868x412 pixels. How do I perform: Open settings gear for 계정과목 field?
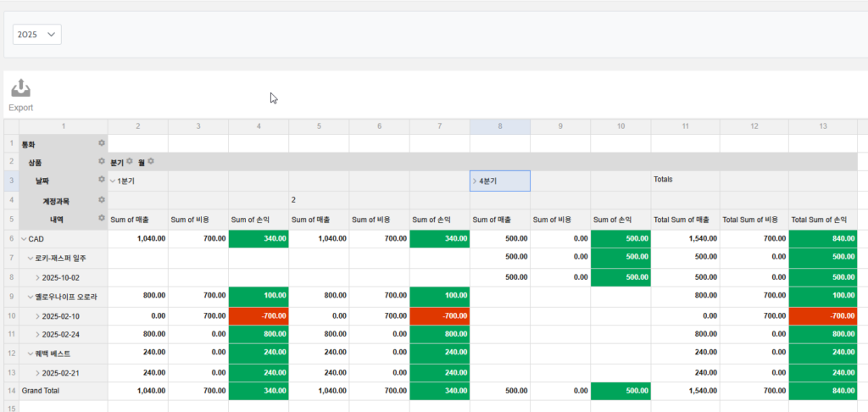pos(102,199)
